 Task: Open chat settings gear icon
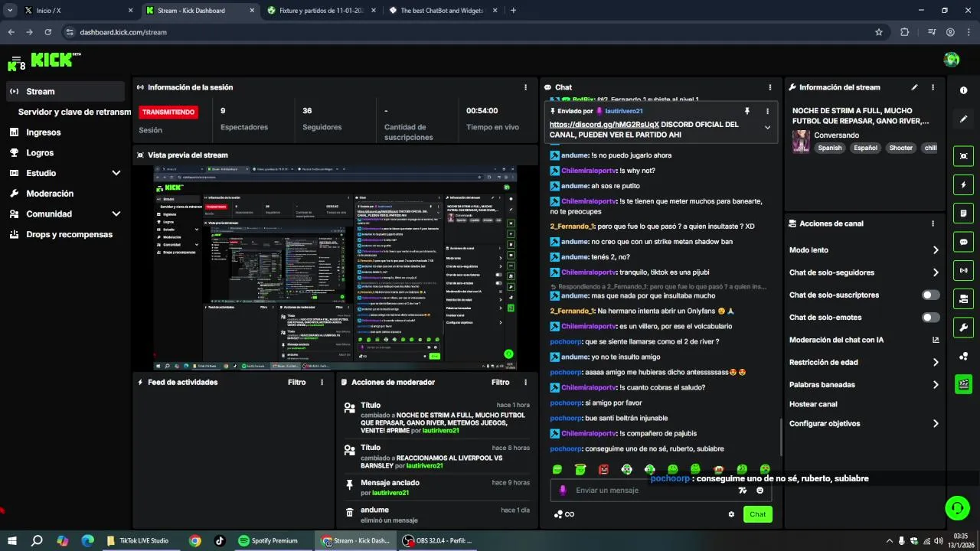pos(731,514)
